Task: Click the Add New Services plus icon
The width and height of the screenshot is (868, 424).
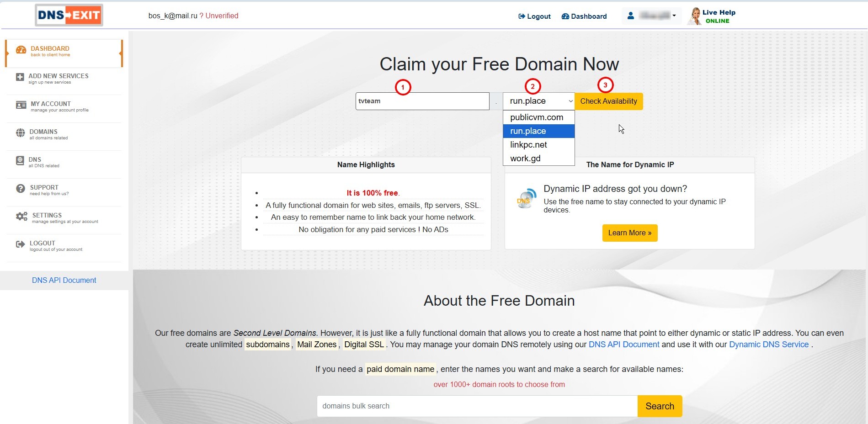Action: pos(20,77)
